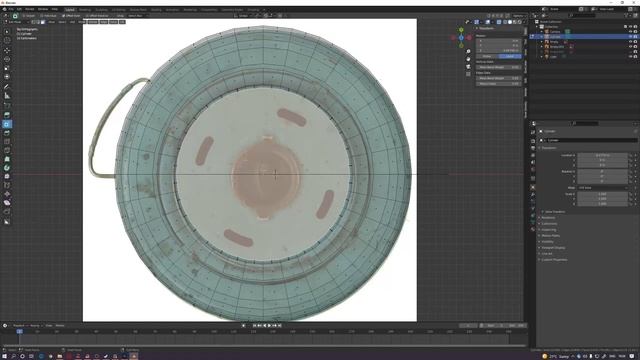Viewport: 640px width, 360px height.
Task: Click the green Y axis gizmo ball
Action: pyautogui.click(x=461, y=30)
